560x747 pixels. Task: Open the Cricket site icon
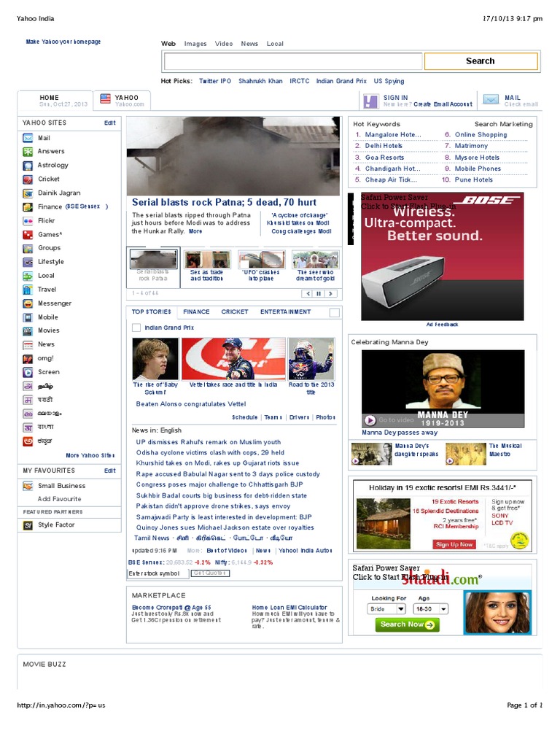[x=28, y=179]
